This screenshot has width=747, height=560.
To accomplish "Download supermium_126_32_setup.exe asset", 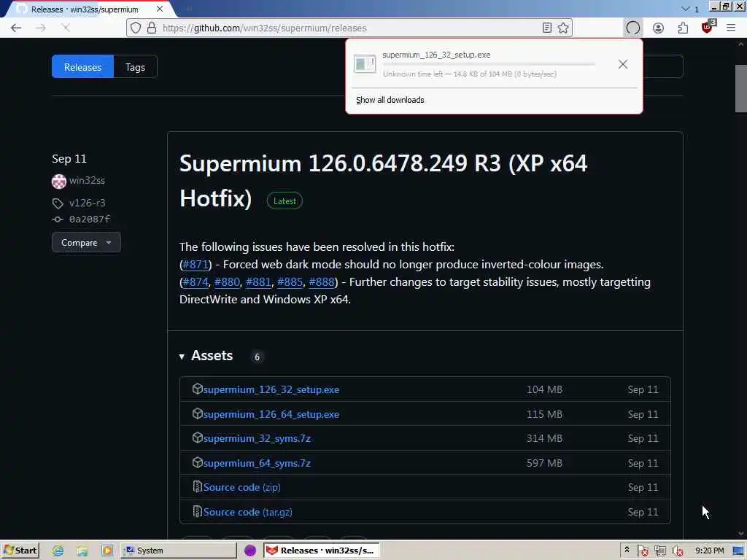I will 271,389.
